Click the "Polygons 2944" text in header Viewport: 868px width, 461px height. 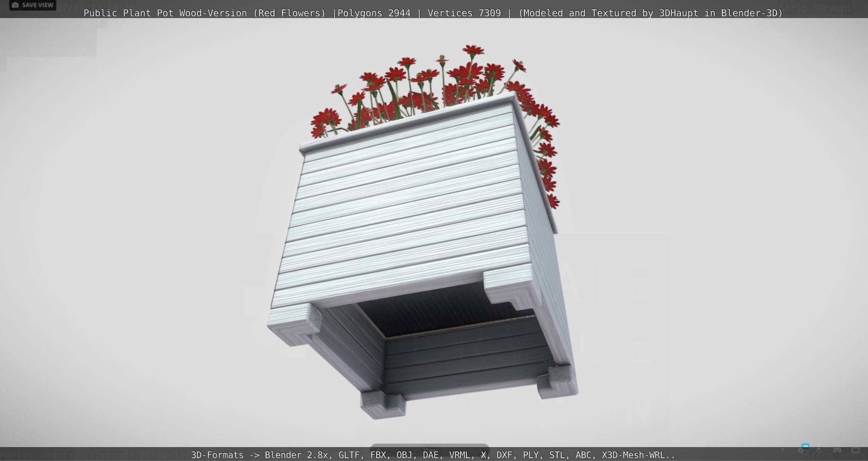tap(374, 13)
